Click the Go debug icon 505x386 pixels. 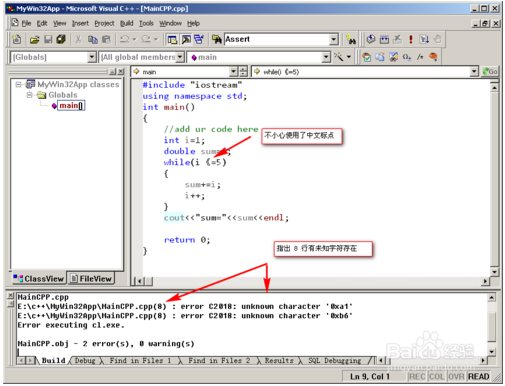coord(424,39)
